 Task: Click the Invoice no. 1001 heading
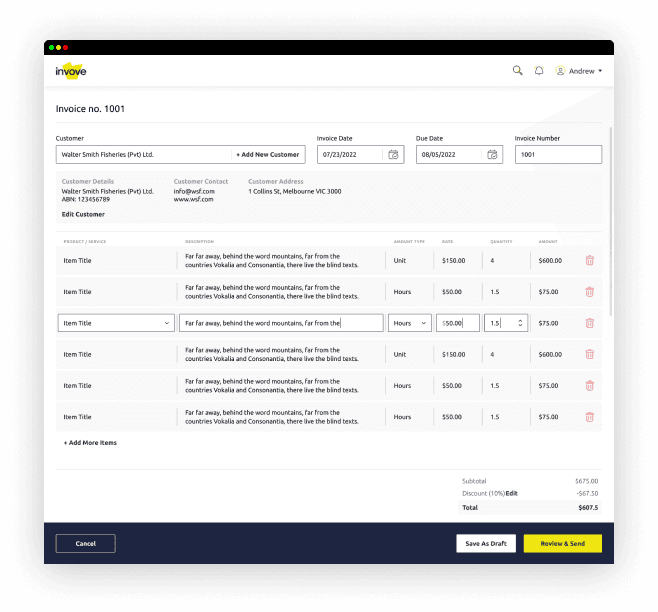click(90, 109)
